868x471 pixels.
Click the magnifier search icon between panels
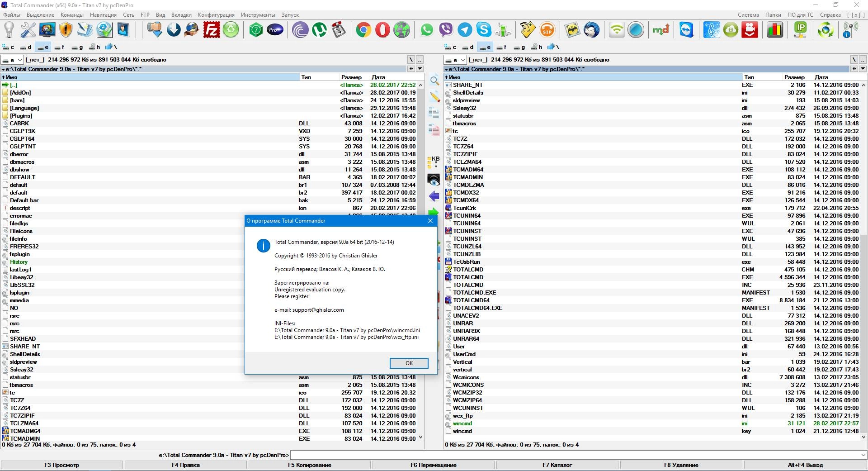[x=434, y=81]
